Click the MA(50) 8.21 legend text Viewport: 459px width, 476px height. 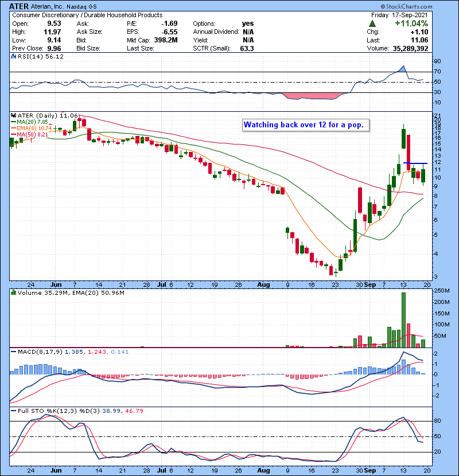tap(33, 134)
